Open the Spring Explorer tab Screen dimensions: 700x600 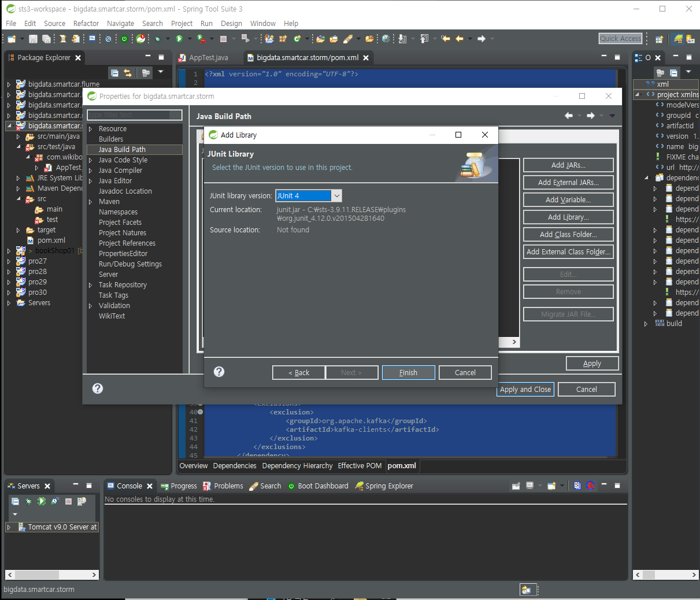(x=384, y=486)
